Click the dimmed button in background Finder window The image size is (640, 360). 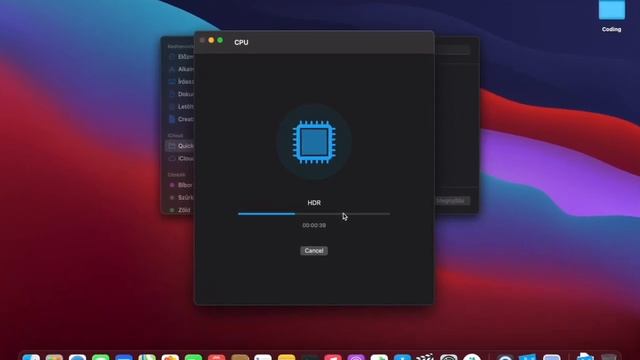(452, 201)
